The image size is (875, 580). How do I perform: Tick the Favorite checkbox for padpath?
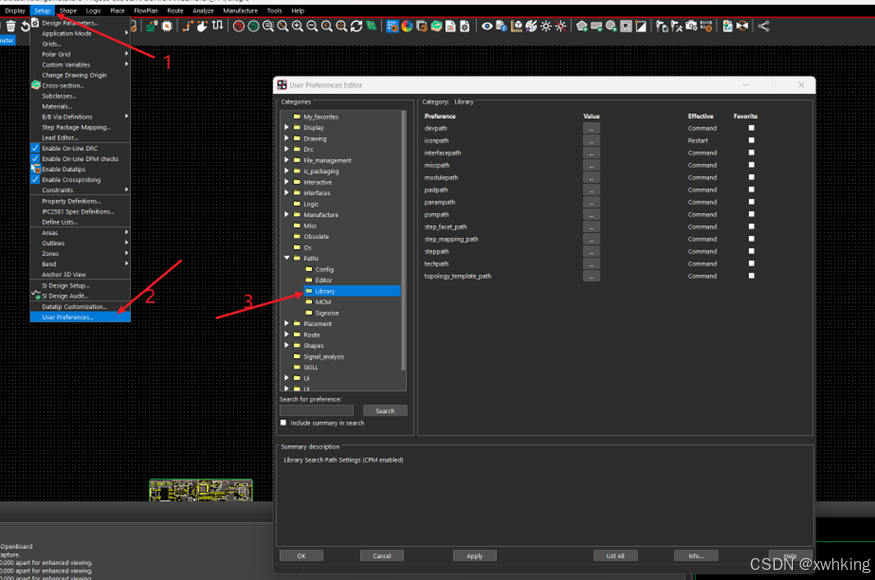pyautogui.click(x=751, y=189)
